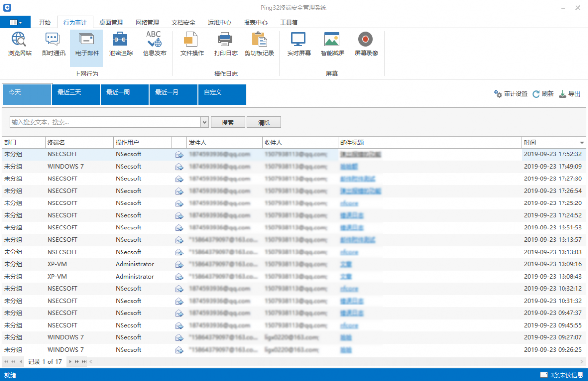This screenshot has width=588, height=381.
Task: Switch to the 报表中心 ribbon tab
Action: coord(256,22)
